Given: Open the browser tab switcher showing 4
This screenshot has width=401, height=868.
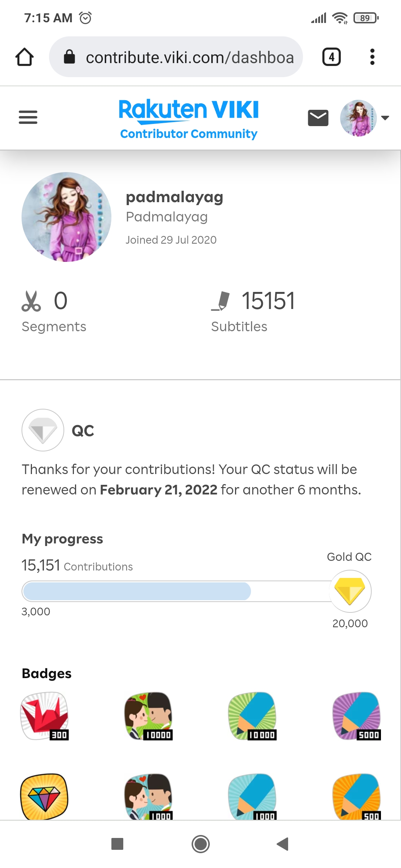Looking at the screenshot, I should coord(331,57).
